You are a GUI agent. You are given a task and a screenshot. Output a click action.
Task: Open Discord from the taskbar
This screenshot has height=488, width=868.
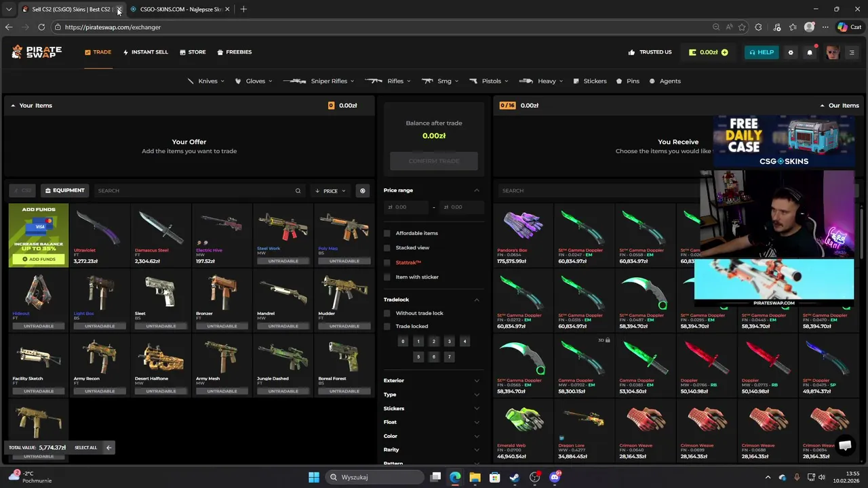point(555,477)
